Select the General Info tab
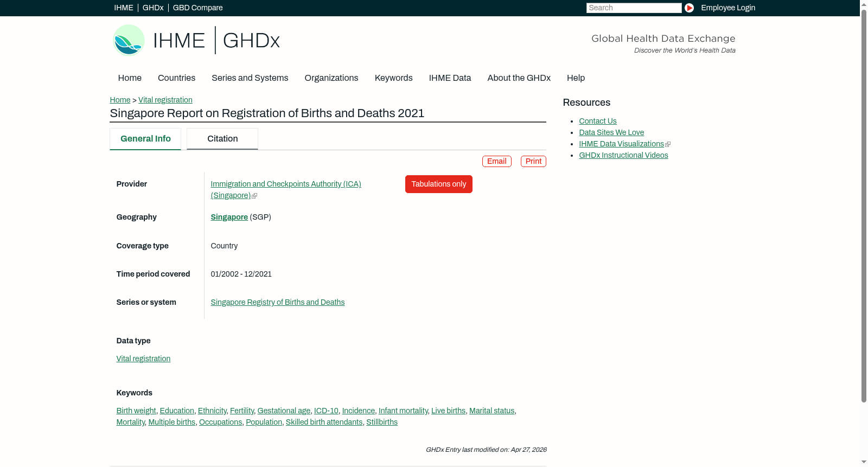Viewport: 868px width, 467px height. click(145, 139)
